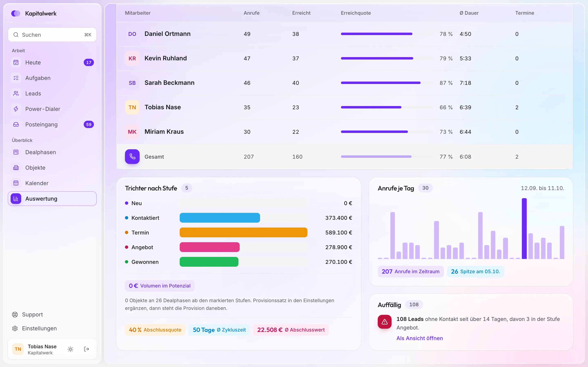This screenshot has height=367, width=588.
Task: Click the Als Ansicht öffnen link
Action: tap(420, 338)
